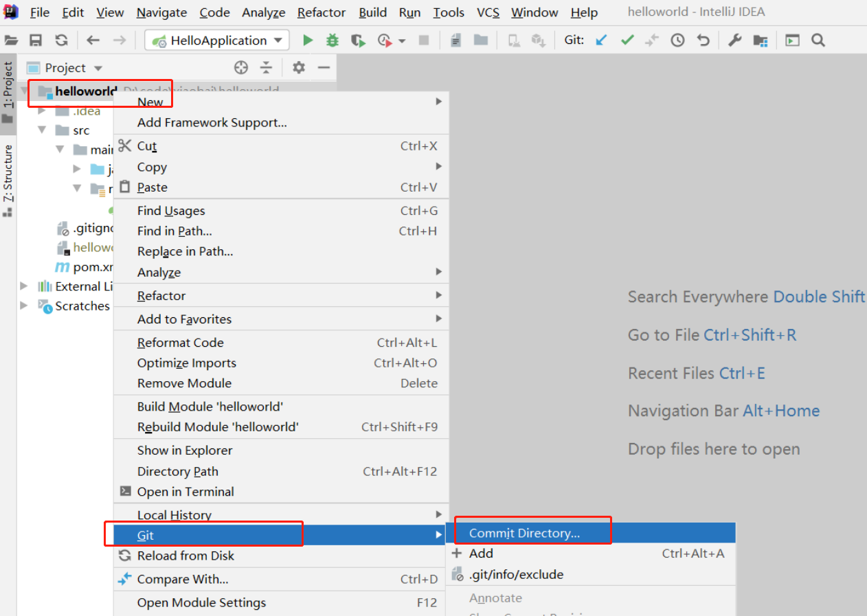
Task: Click the grey Stop square icon
Action: [x=424, y=41]
